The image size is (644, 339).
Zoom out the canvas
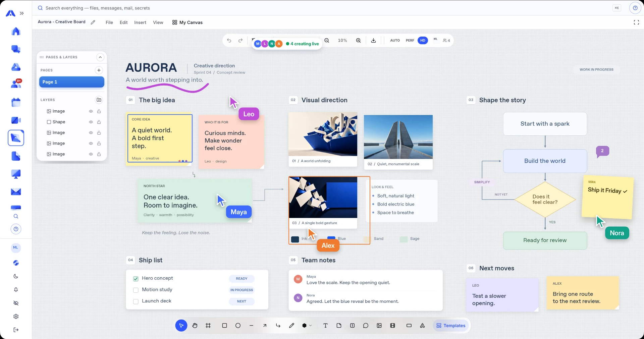point(327,41)
